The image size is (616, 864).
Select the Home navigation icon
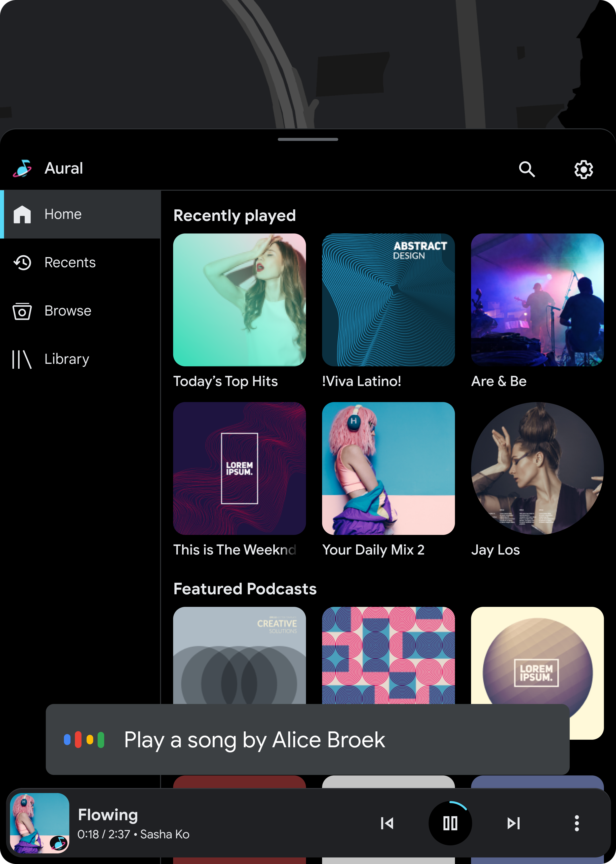(22, 214)
